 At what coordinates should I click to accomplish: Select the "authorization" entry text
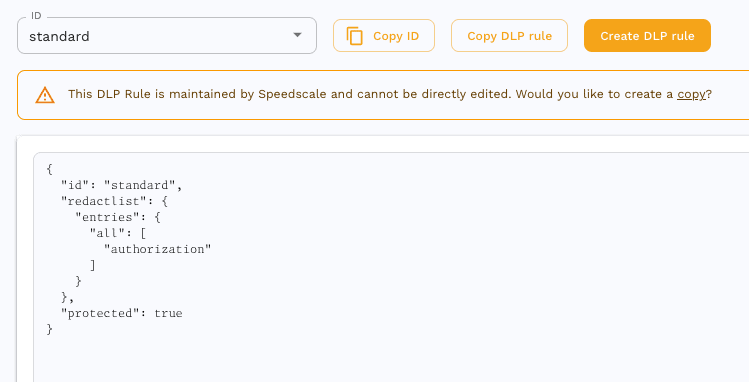(x=157, y=249)
